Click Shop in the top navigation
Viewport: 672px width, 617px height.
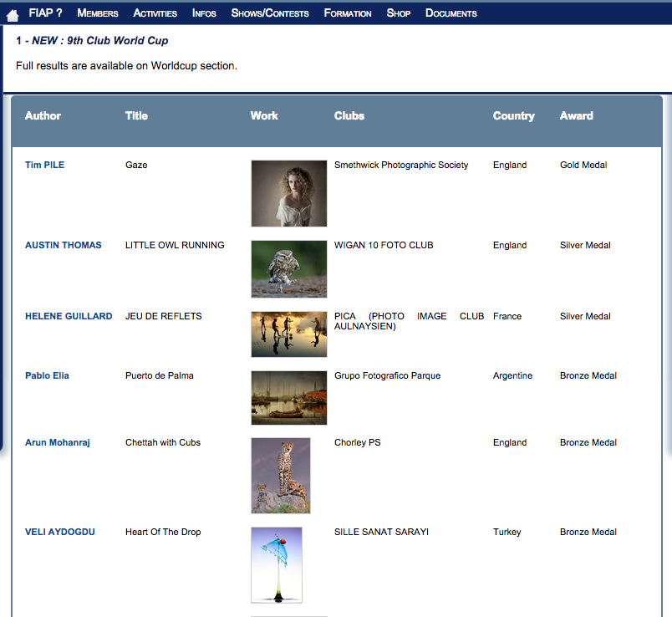(x=399, y=13)
